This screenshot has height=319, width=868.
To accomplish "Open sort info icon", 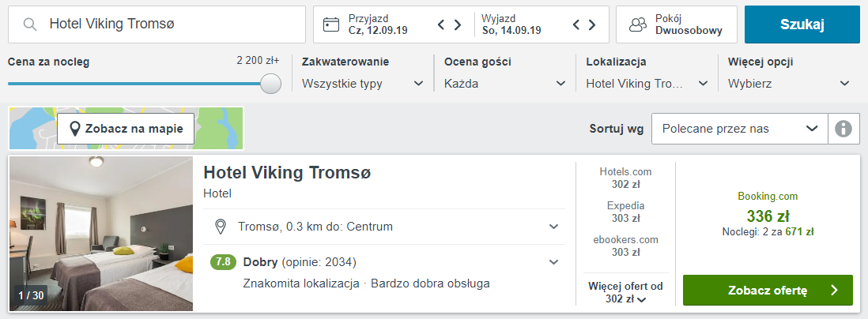I will (843, 129).
